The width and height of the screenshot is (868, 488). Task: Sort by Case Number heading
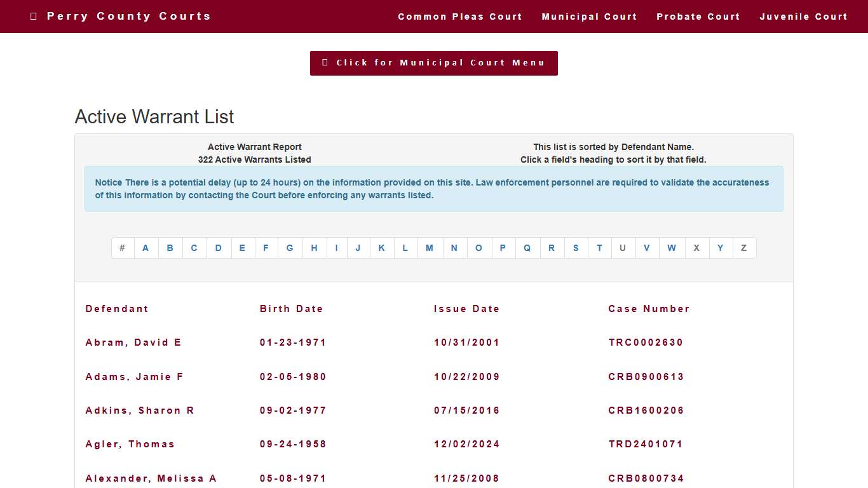(649, 309)
